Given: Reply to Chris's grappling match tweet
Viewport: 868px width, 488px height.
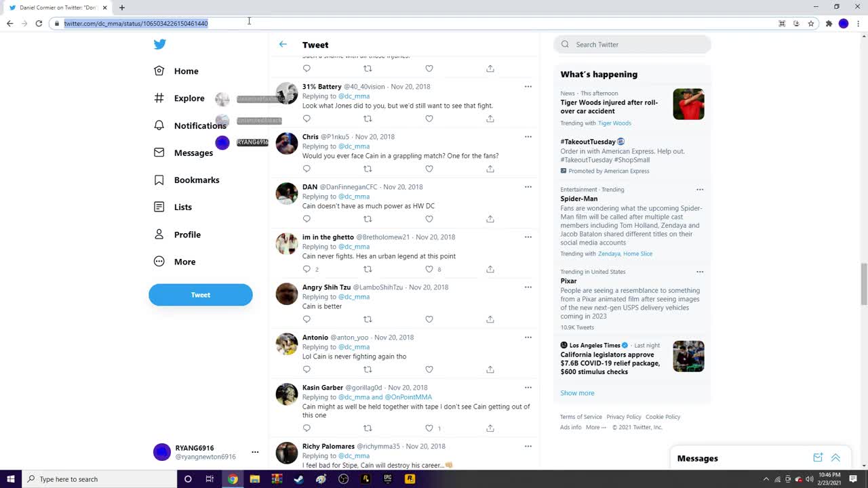Looking at the screenshot, I should tap(307, 169).
